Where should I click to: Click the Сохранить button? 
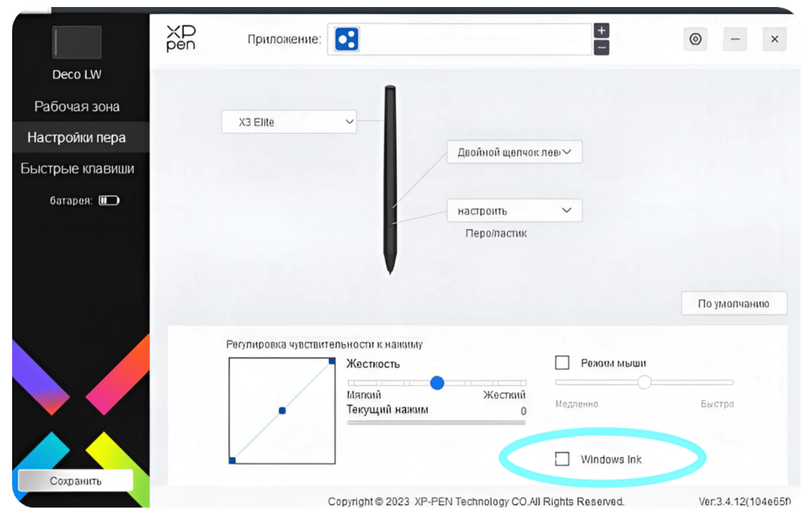[76, 481]
